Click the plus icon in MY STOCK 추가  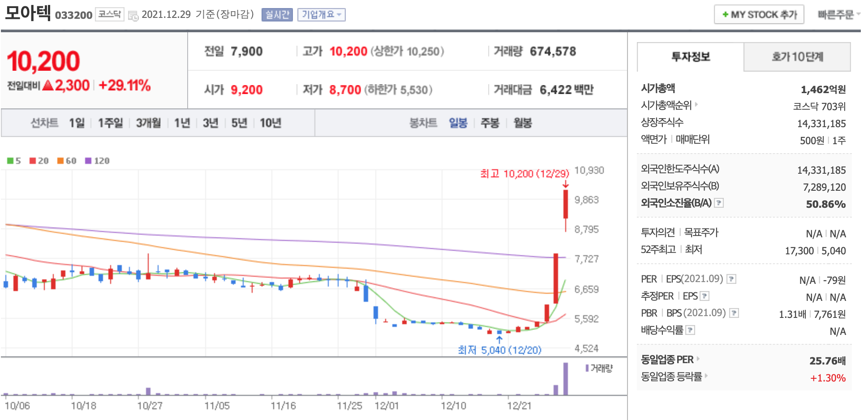[x=725, y=15]
